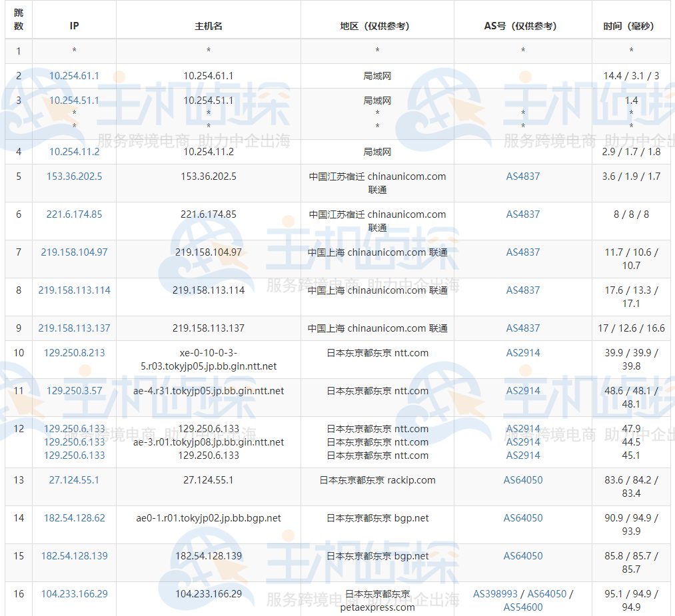The width and height of the screenshot is (675, 616).
Task: Click the 182.54.128.62 IP link
Action: pyautogui.click(x=74, y=518)
